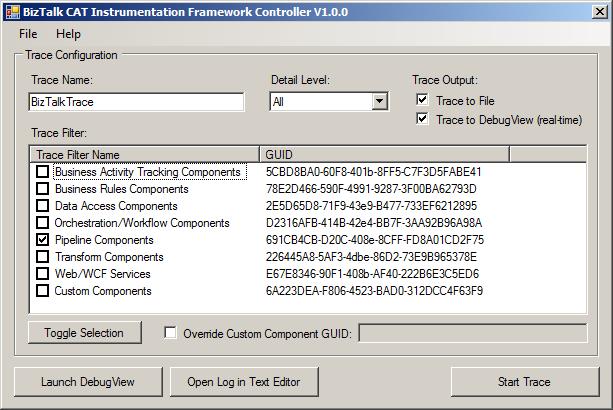Click the custom component GUID input field

pos(473,333)
